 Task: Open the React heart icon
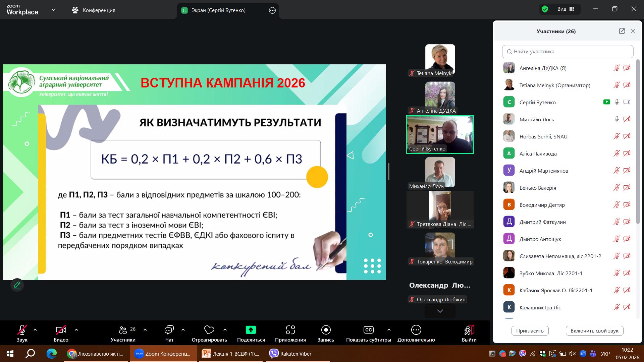tap(209, 330)
